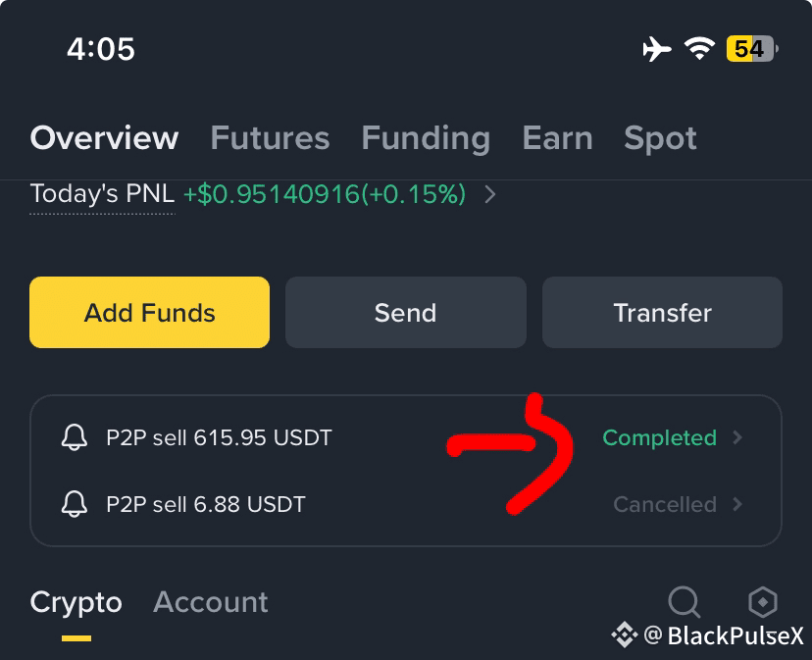Tap the Add Funds button
The height and width of the screenshot is (660, 812).
click(x=150, y=313)
